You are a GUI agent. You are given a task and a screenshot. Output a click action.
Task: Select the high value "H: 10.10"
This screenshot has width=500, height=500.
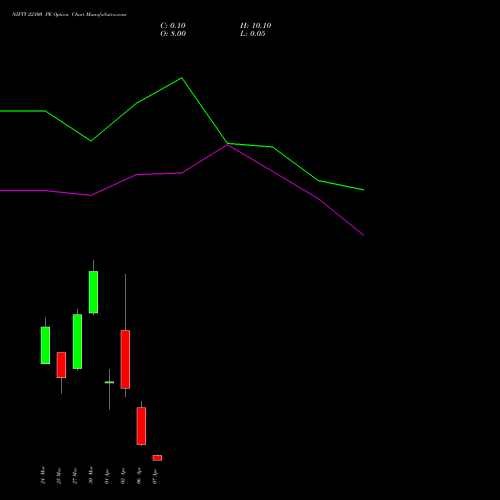(x=255, y=26)
